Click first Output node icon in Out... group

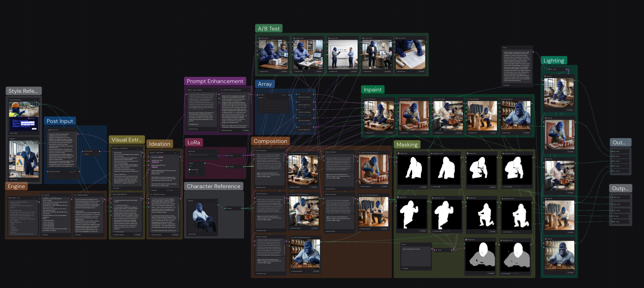click(x=614, y=151)
